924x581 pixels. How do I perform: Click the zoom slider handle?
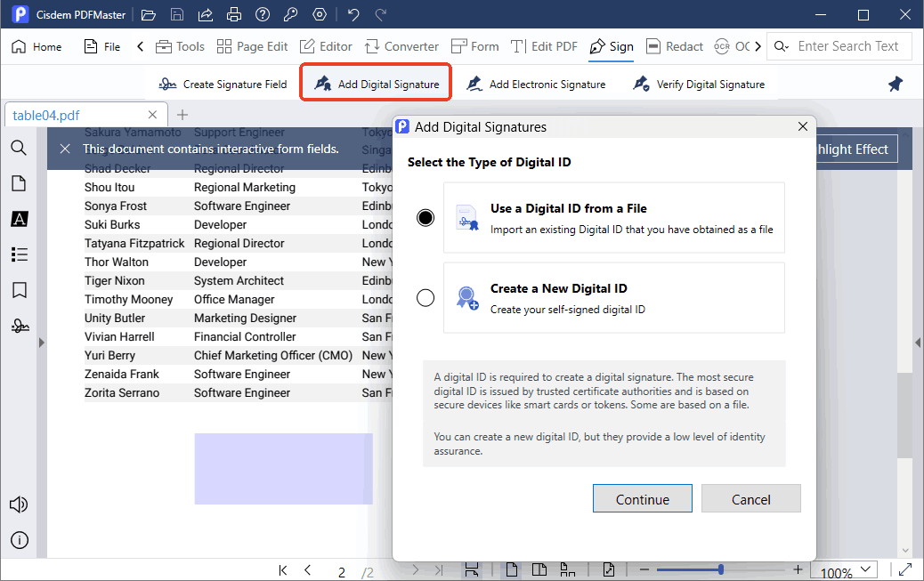pos(721,569)
